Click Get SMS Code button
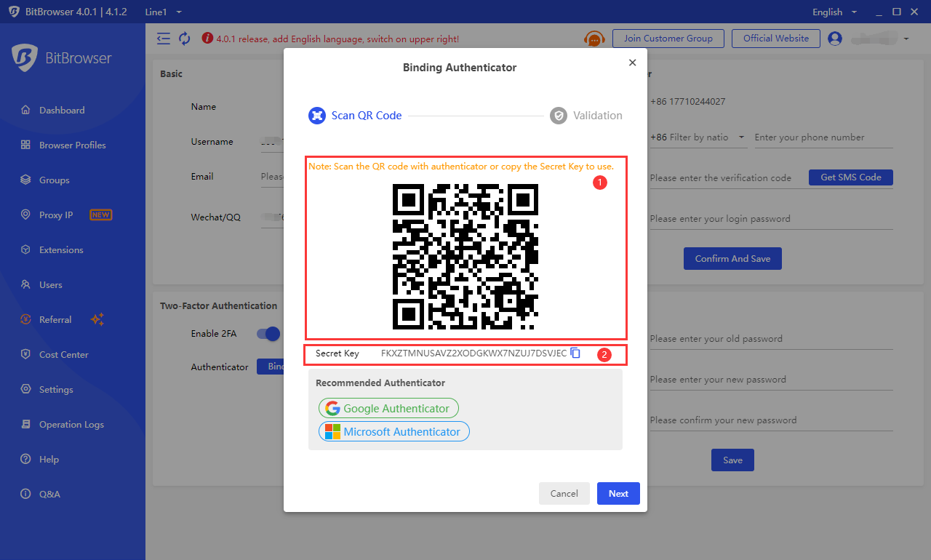 click(851, 177)
